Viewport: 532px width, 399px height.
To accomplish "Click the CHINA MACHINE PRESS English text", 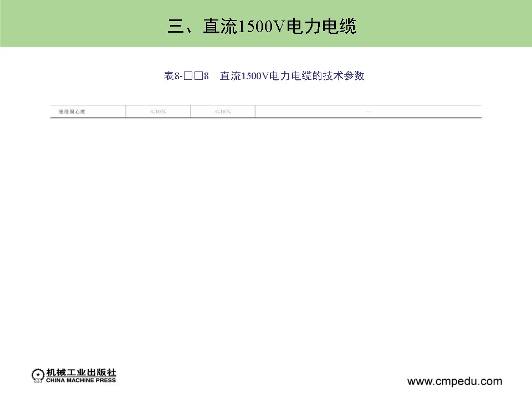I will click(x=80, y=380).
